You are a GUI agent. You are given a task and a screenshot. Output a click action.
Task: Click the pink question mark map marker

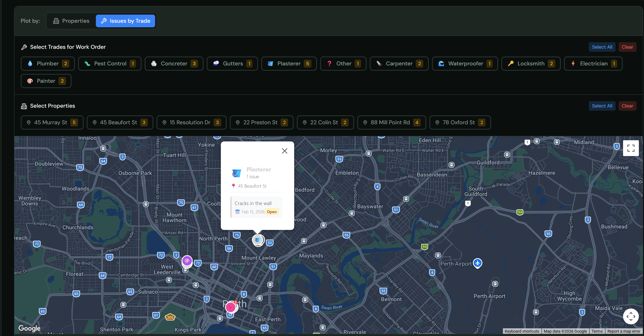coord(231,307)
